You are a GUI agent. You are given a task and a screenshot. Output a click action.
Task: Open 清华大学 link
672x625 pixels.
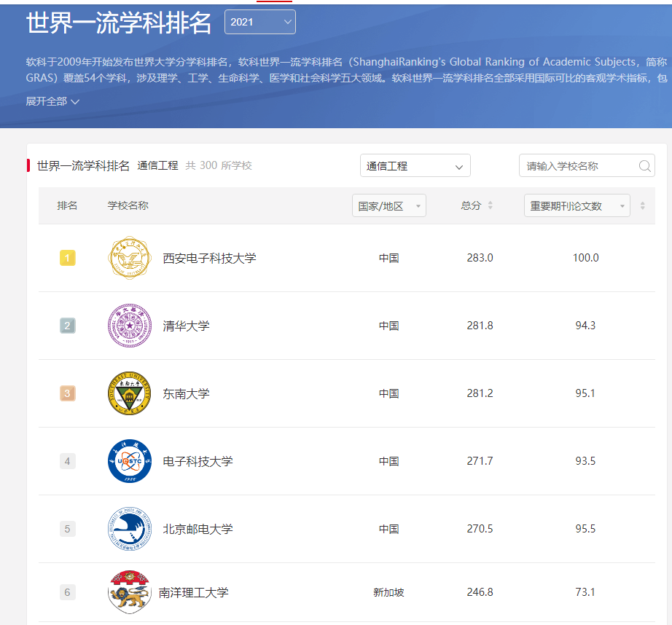tap(186, 326)
